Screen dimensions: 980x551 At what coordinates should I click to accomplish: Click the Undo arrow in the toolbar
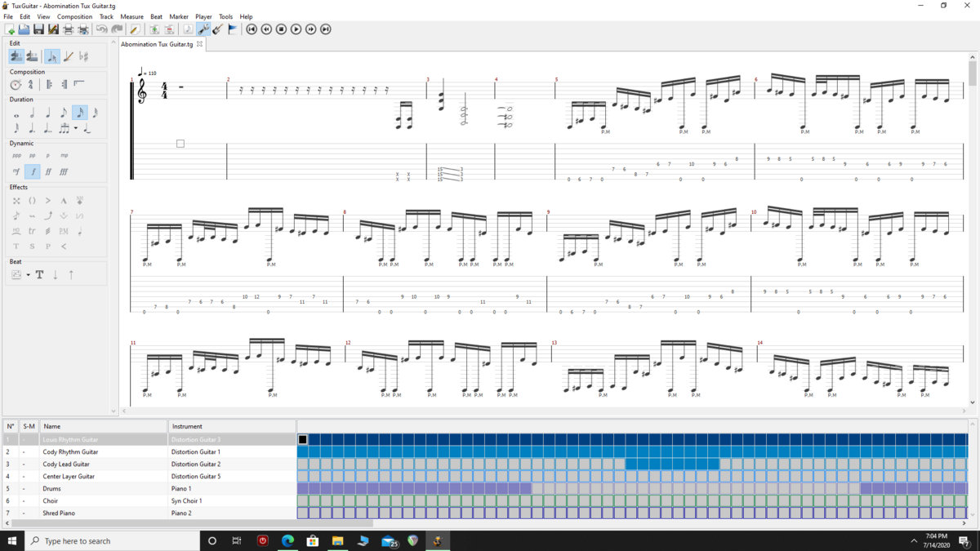100,30
